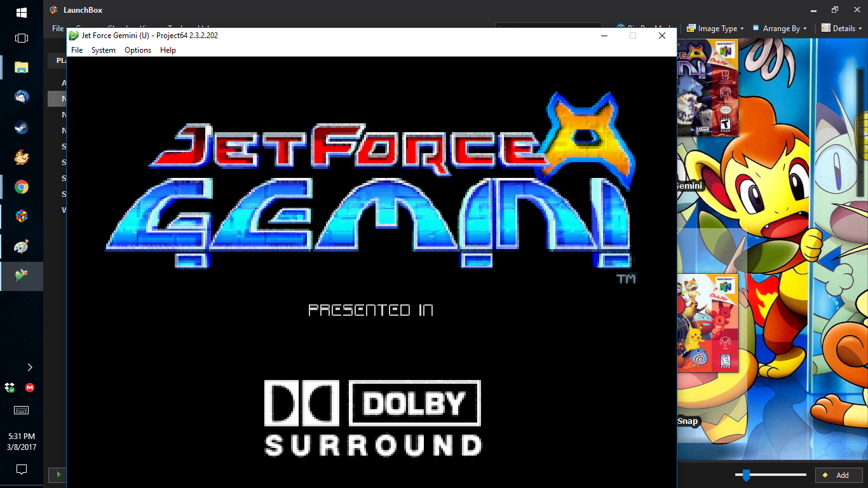Expand the Details dropdown in LaunchBox
868x488 pixels.
coord(842,28)
